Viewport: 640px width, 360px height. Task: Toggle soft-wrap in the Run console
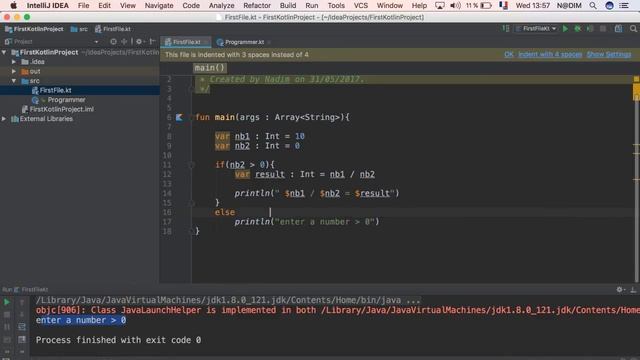click(22, 327)
